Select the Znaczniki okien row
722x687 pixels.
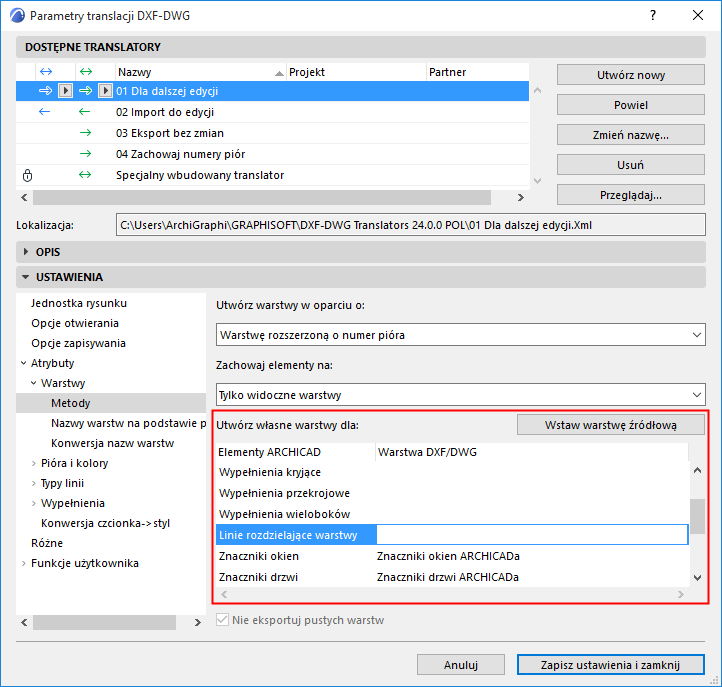(x=452, y=556)
